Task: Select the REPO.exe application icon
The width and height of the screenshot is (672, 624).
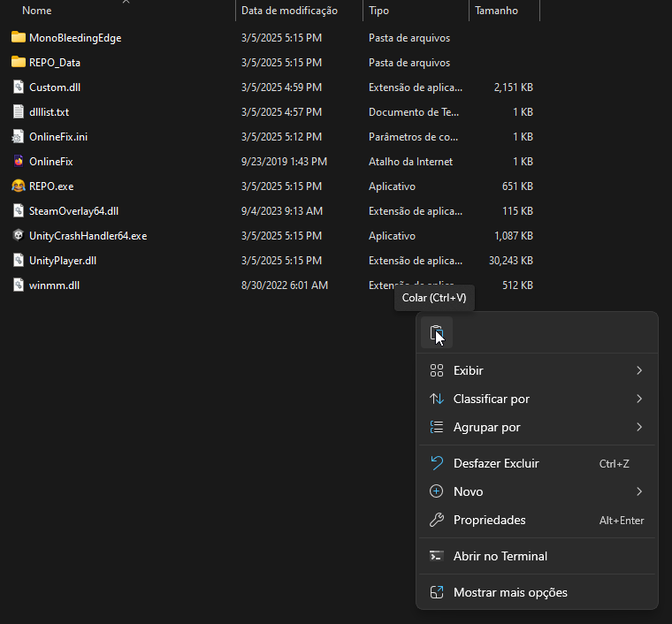Action: pyautogui.click(x=19, y=186)
